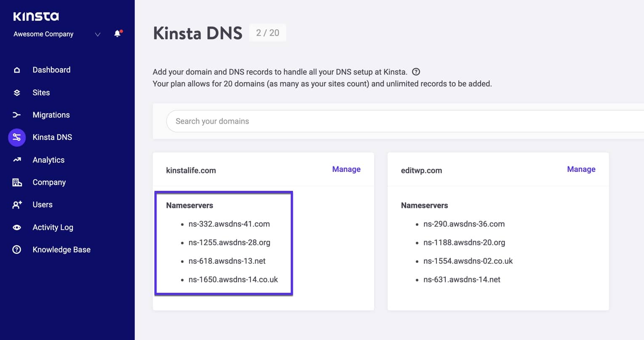
Task: Open the notification bell
Action: click(117, 34)
